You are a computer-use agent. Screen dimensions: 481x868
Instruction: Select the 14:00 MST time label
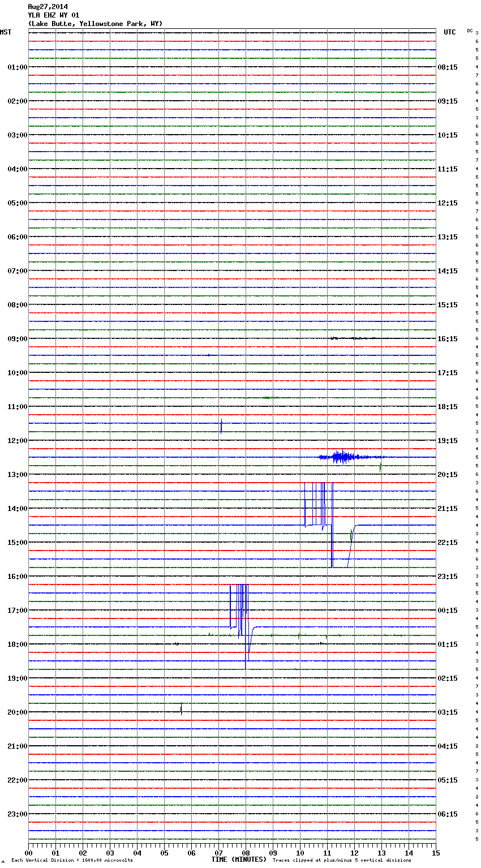click(x=18, y=509)
